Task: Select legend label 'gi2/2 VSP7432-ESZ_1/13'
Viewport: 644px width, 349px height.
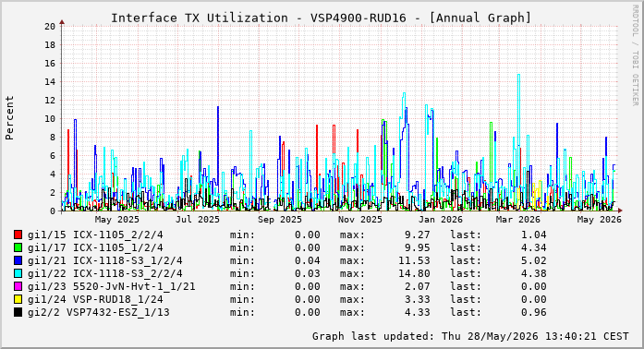Action: point(99,312)
